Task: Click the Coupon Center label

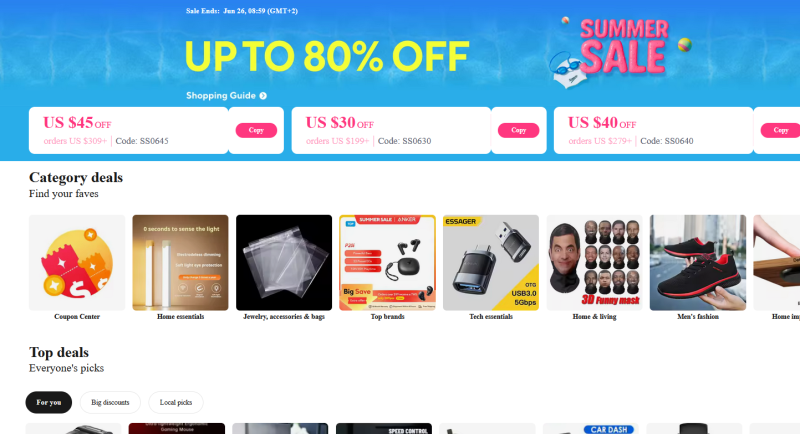Action: click(x=77, y=317)
